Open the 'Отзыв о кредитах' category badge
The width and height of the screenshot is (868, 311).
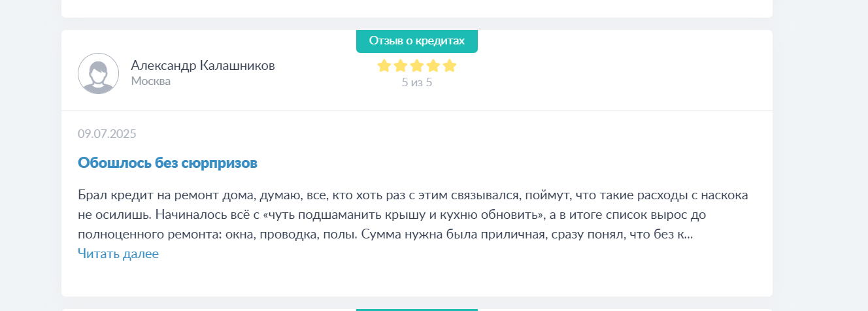tap(417, 41)
